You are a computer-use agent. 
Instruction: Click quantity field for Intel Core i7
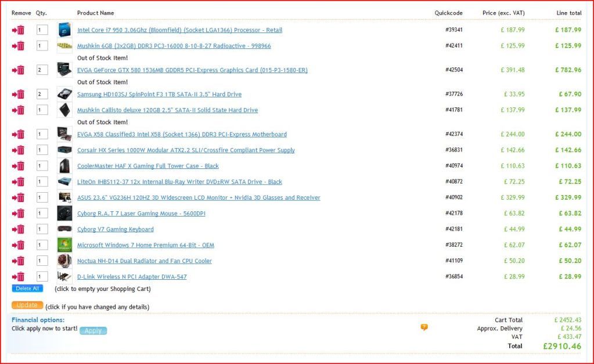(42, 30)
